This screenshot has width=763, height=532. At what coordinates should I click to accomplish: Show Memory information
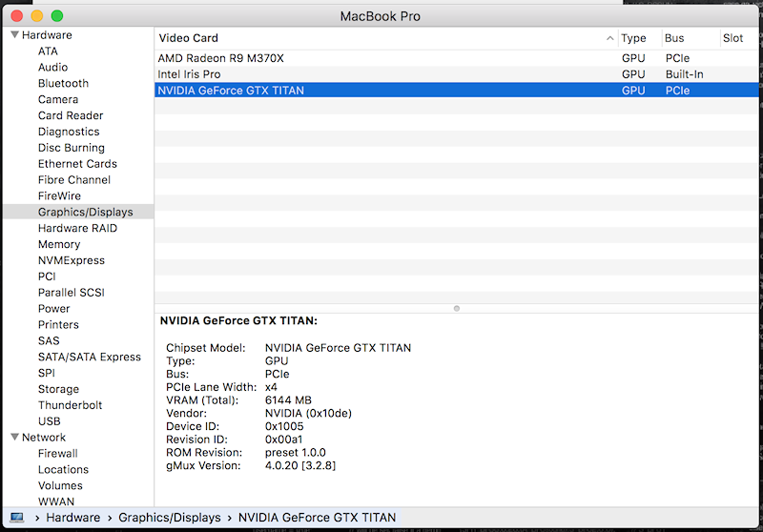pos(59,244)
